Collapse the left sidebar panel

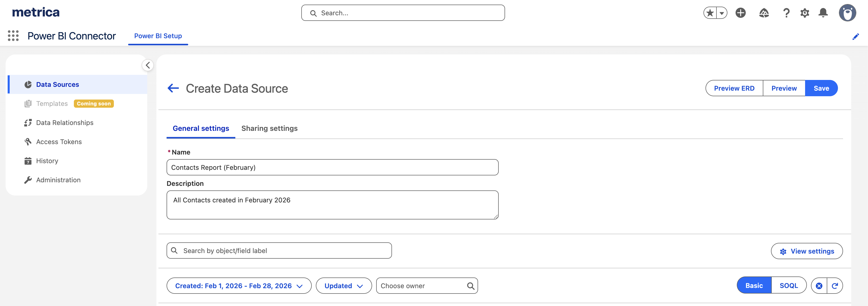147,65
